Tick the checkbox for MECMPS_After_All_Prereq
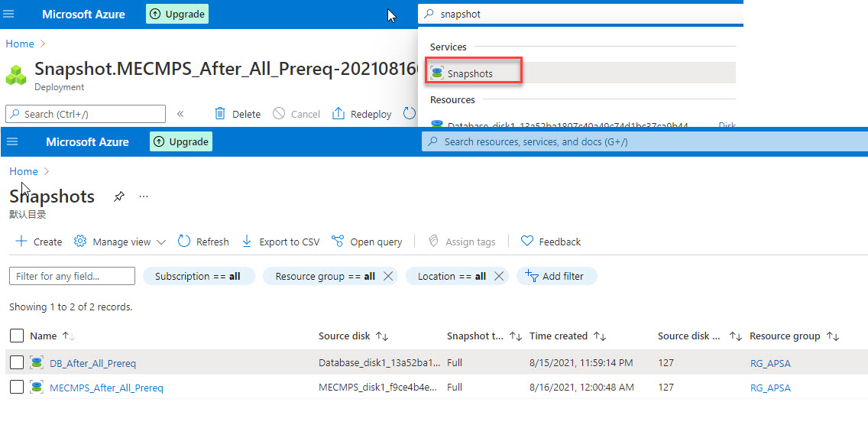The height and width of the screenshot is (438, 868). click(x=17, y=388)
